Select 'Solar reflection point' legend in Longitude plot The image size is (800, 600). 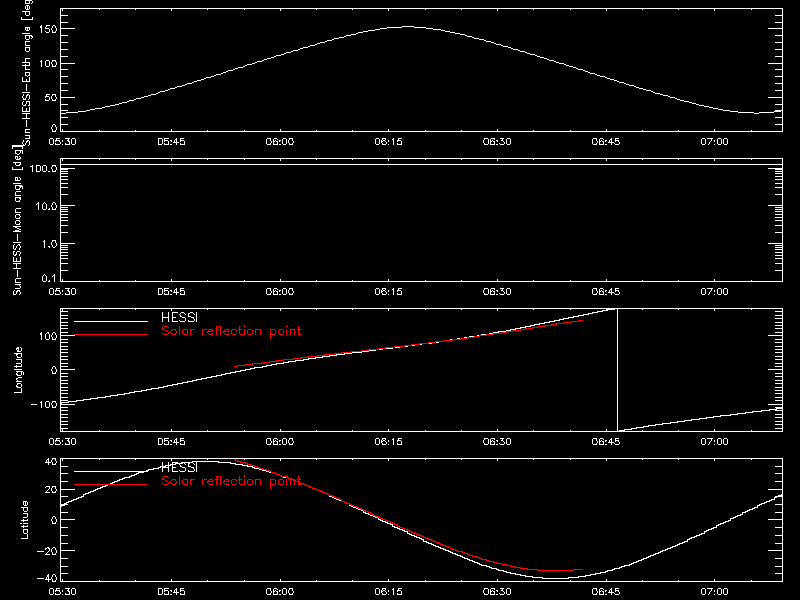point(231,331)
